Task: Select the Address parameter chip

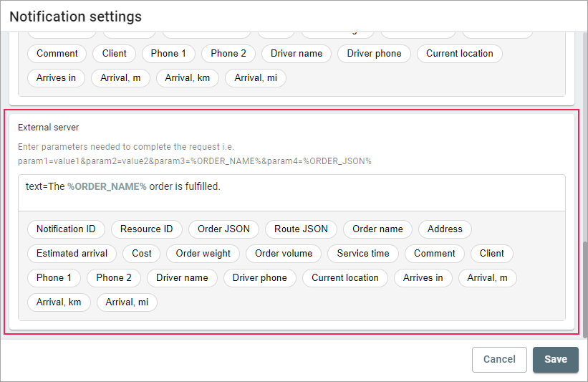Action: (x=445, y=229)
